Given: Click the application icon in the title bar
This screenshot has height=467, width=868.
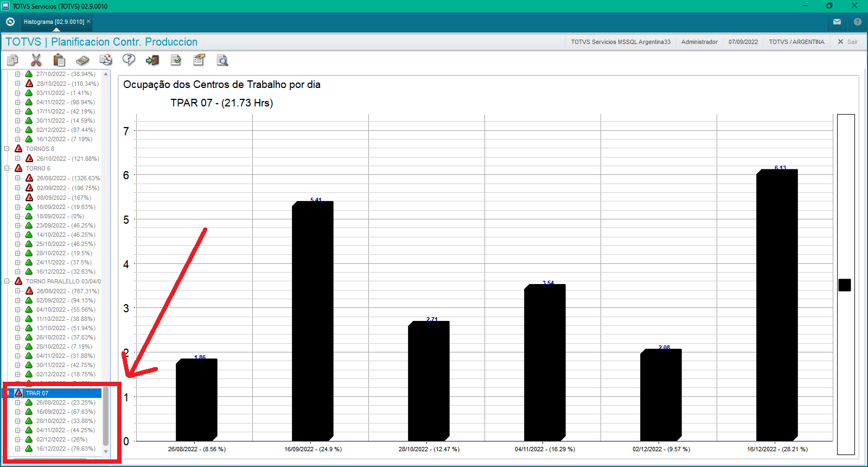Looking at the screenshot, I should coord(5,6).
